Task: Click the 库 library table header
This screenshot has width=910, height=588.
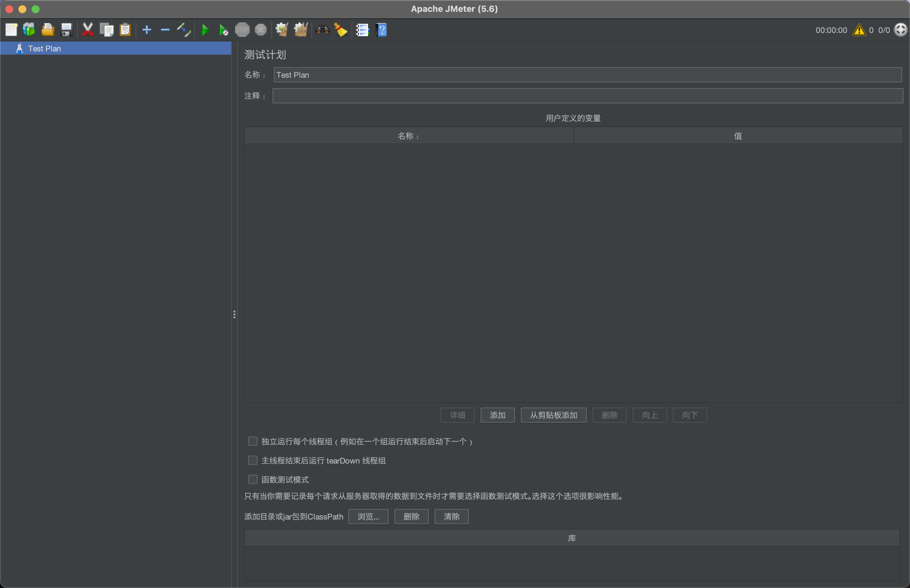Action: click(x=572, y=538)
